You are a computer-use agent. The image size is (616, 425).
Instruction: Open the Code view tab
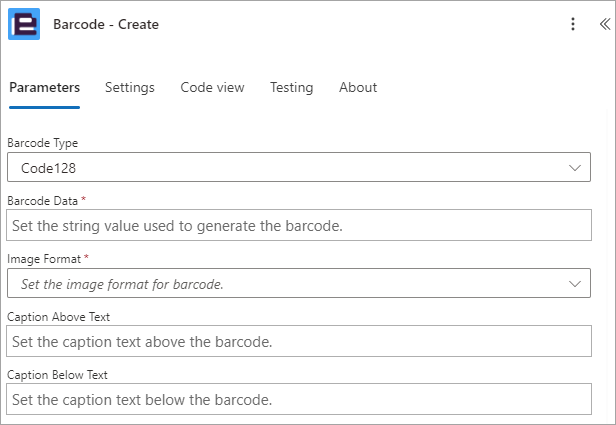[212, 87]
